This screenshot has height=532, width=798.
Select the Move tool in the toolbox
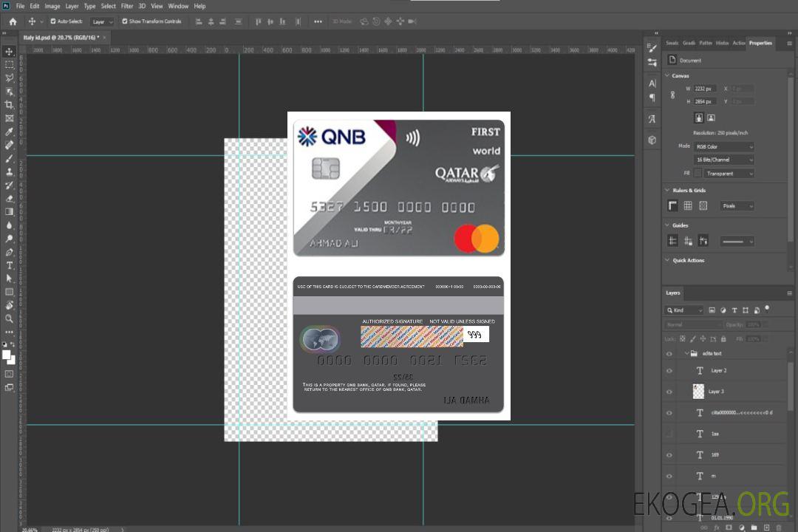click(9, 52)
